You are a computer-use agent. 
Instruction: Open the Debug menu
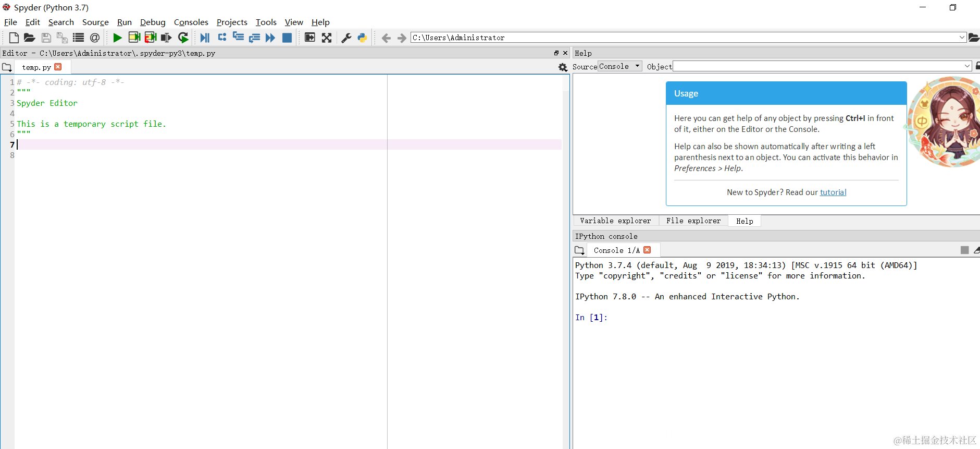point(153,22)
